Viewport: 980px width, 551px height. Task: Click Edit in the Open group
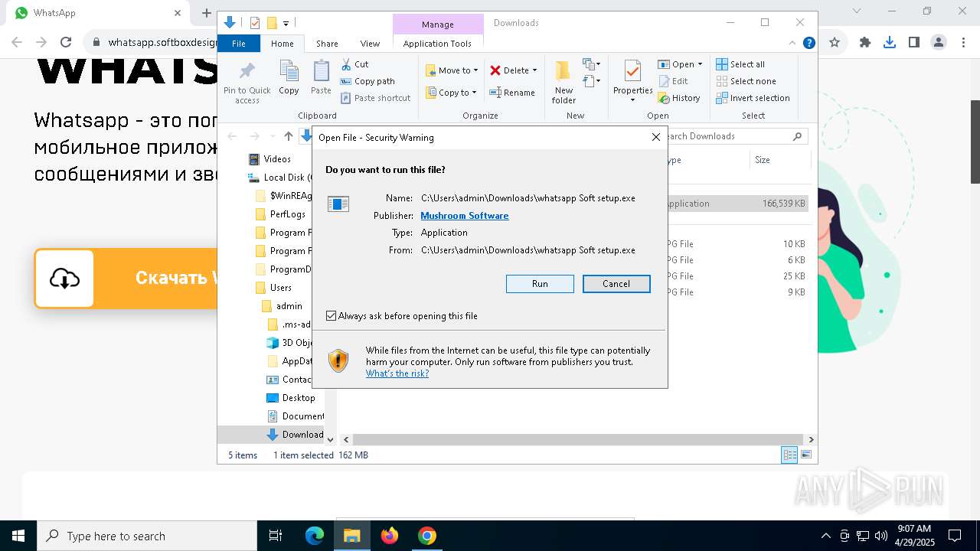pyautogui.click(x=673, y=81)
